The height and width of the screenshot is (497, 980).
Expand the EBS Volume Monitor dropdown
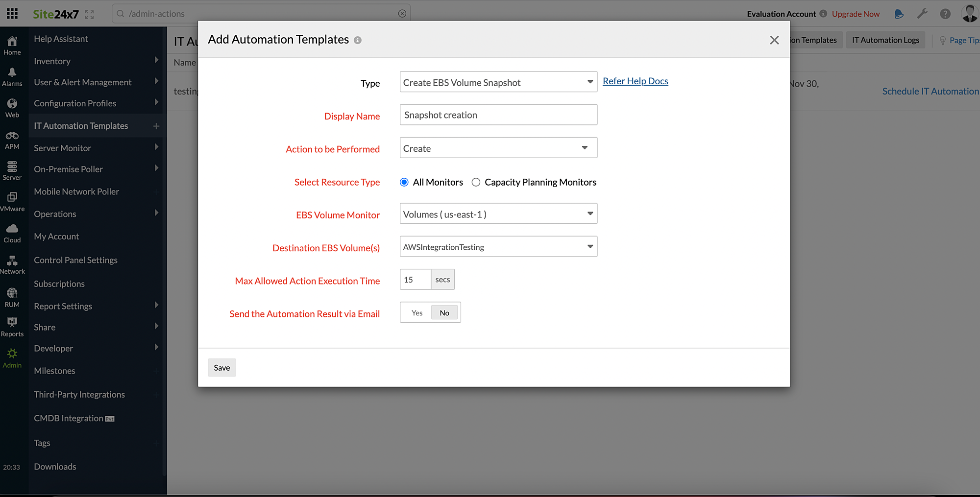[498, 213]
